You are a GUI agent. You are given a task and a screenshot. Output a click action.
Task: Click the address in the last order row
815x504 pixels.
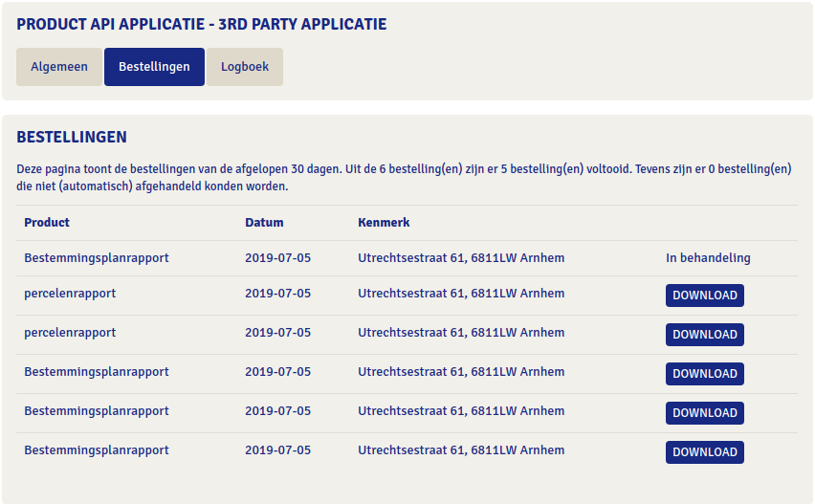[461, 450]
